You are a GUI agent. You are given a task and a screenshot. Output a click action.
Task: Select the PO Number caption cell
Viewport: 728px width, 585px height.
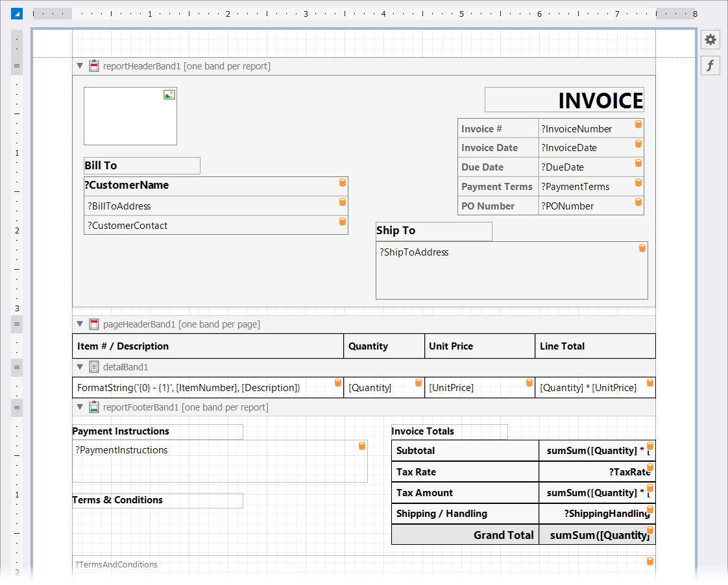click(x=498, y=206)
